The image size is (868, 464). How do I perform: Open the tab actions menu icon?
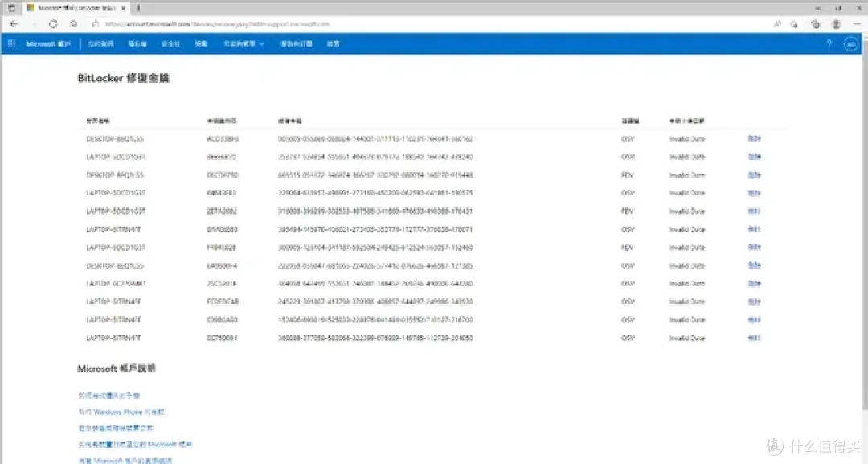pyautogui.click(x=11, y=8)
